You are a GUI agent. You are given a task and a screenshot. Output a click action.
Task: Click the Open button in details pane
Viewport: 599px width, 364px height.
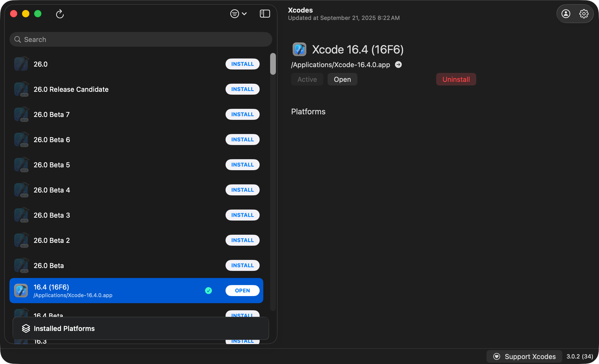[342, 79]
